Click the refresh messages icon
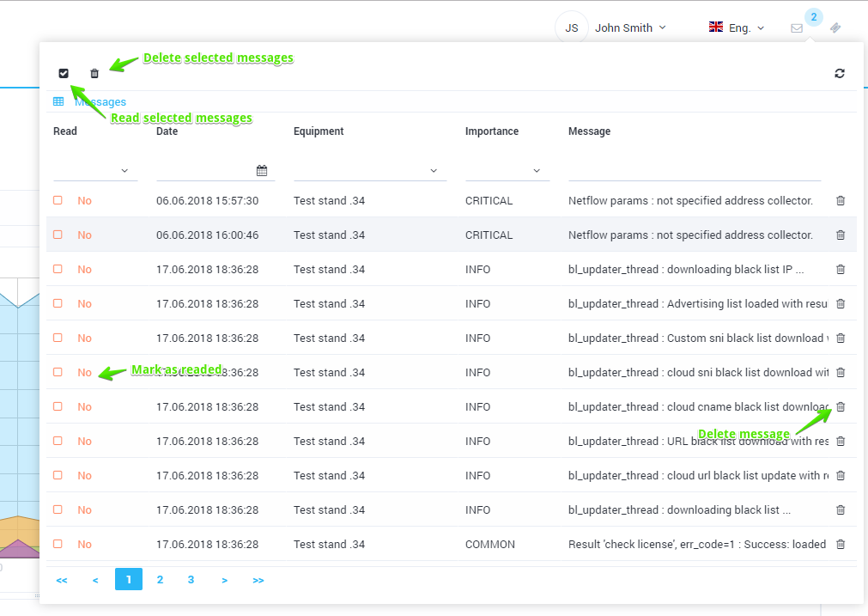868x616 pixels. [840, 74]
